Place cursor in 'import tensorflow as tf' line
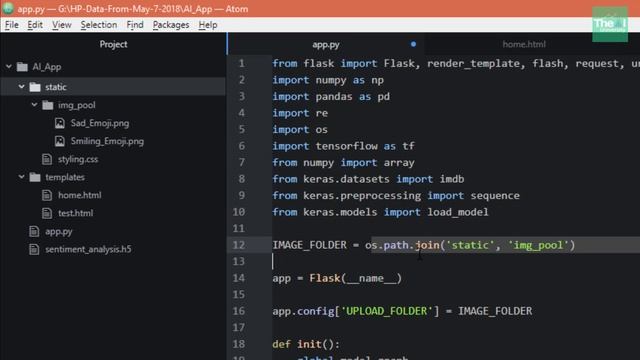The image size is (640, 360). pos(343,146)
